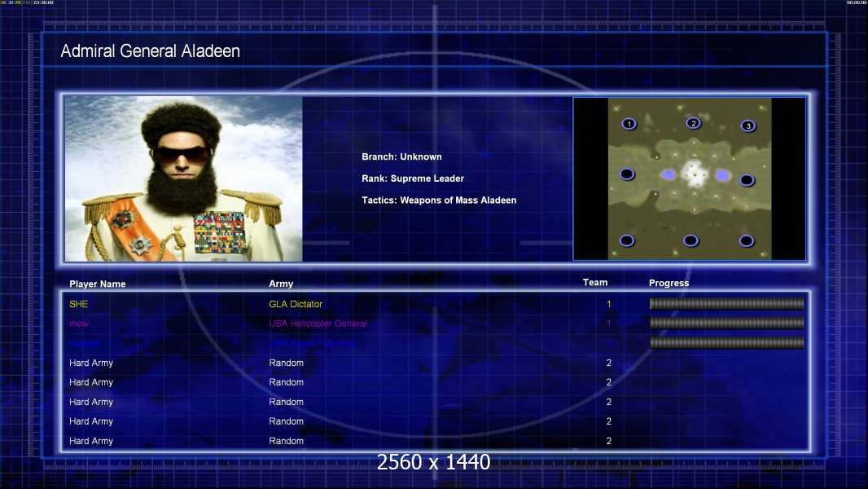Viewport: 868px width, 489px height.
Task: Click start position 2 on the minimap
Action: point(693,123)
